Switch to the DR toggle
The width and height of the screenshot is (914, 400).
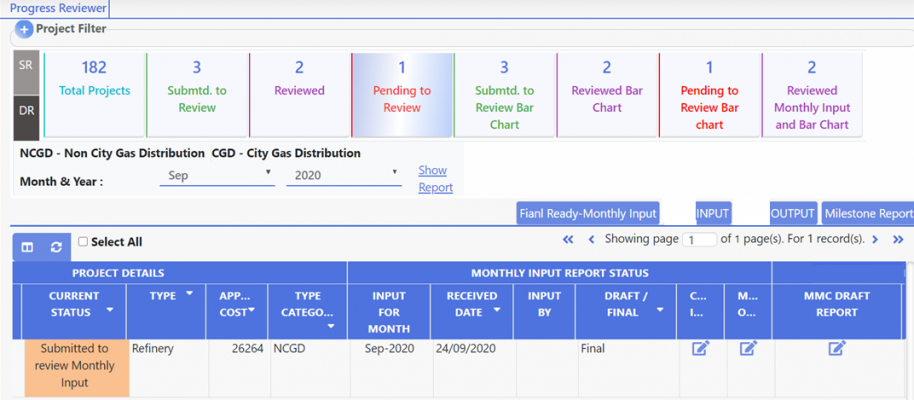point(26,110)
